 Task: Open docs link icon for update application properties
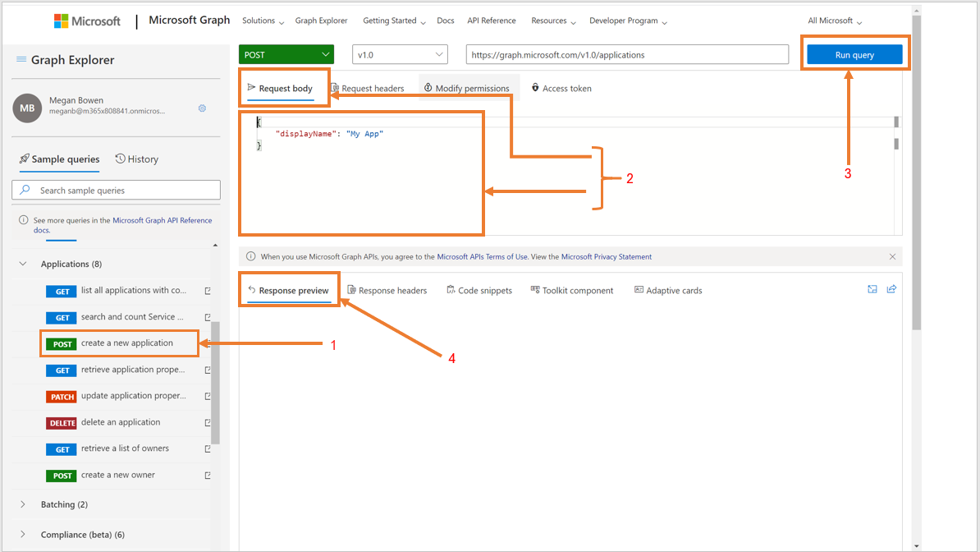coord(208,396)
